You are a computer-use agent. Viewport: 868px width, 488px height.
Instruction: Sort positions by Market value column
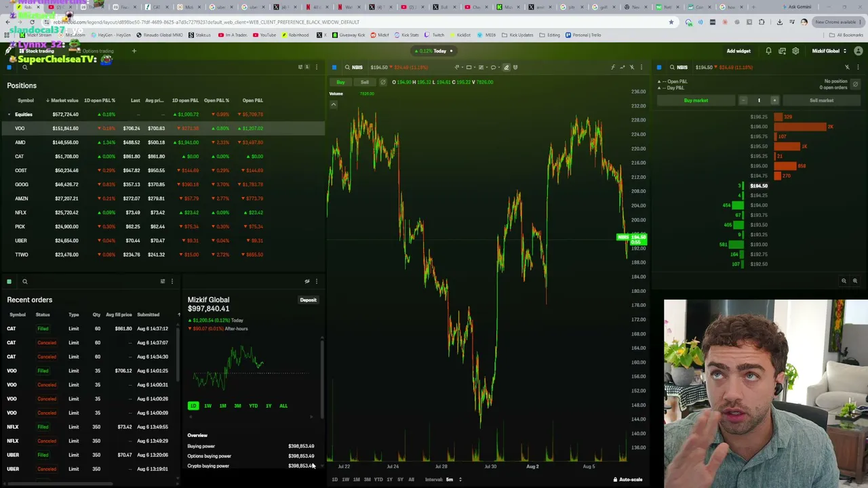62,100
